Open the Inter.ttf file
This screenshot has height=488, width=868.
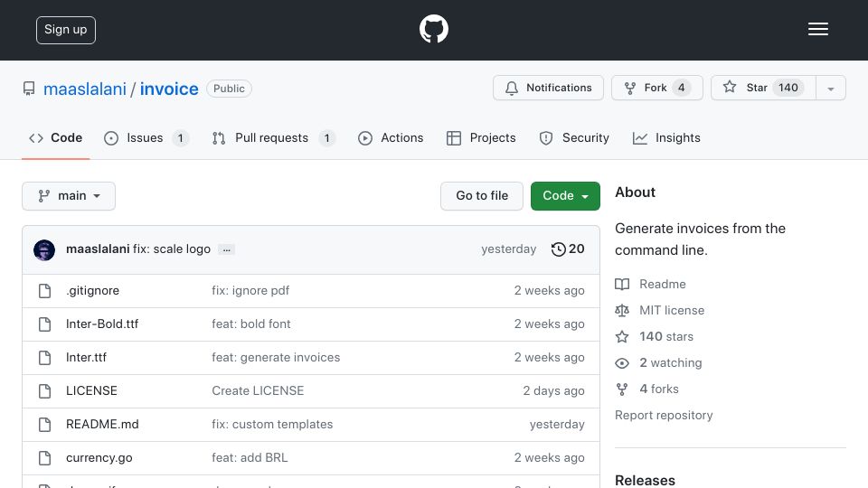[x=86, y=358]
